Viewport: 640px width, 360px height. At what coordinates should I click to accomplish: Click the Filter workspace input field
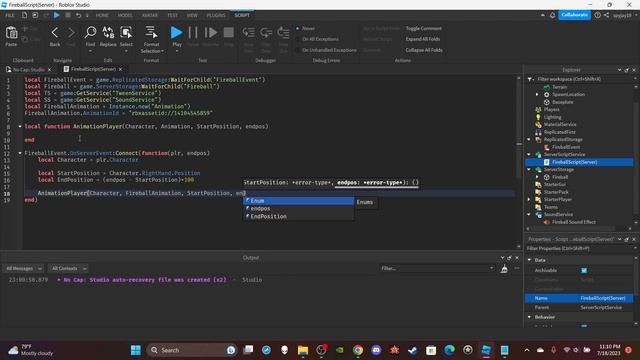coord(584,79)
